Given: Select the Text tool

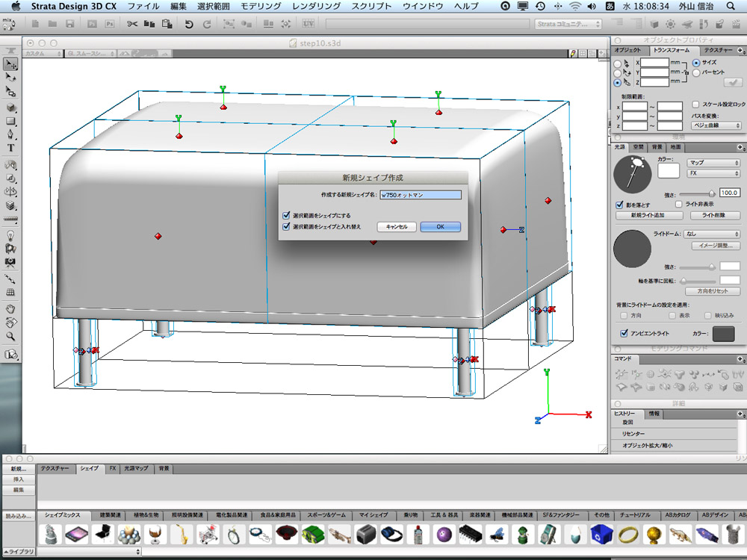Looking at the screenshot, I should pyautogui.click(x=10, y=148).
